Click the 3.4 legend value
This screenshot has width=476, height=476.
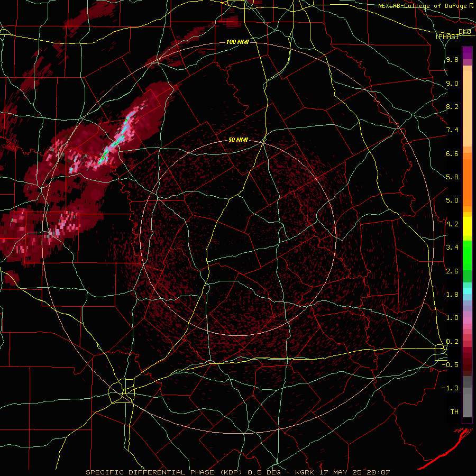coord(452,248)
